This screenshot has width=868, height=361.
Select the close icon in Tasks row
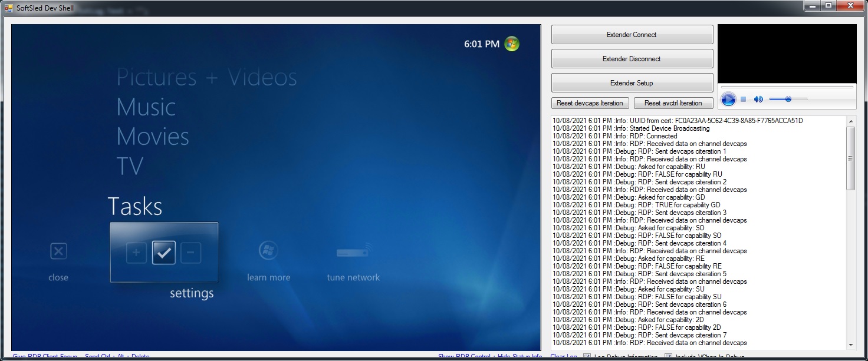(x=58, y=252)
